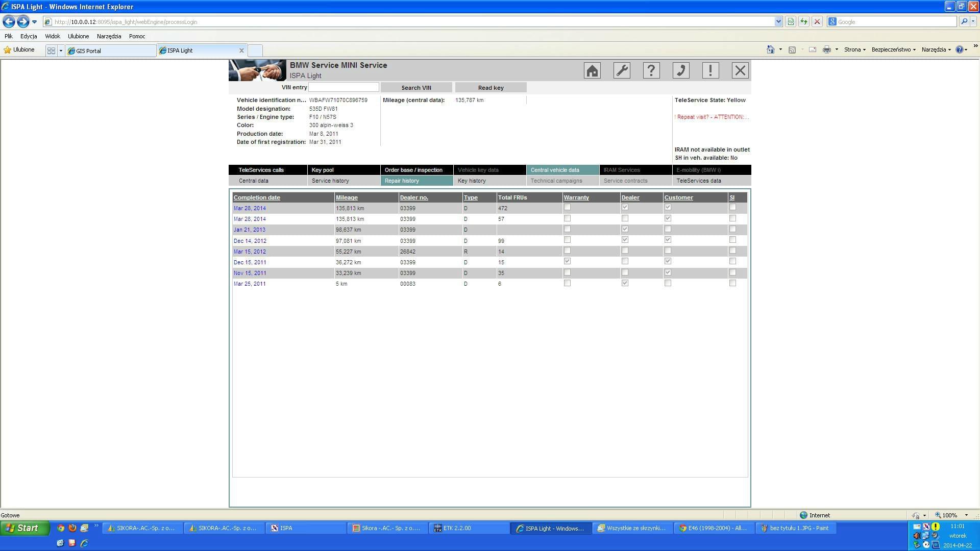Go to ISPA home via house icon
Screen dimensions: 980x551
point(592,70)
